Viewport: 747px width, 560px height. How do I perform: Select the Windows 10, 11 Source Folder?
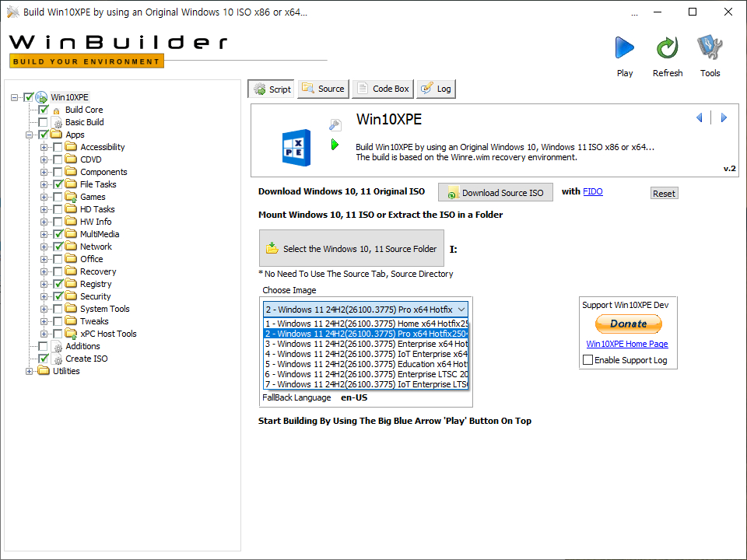tap(352, 248)
